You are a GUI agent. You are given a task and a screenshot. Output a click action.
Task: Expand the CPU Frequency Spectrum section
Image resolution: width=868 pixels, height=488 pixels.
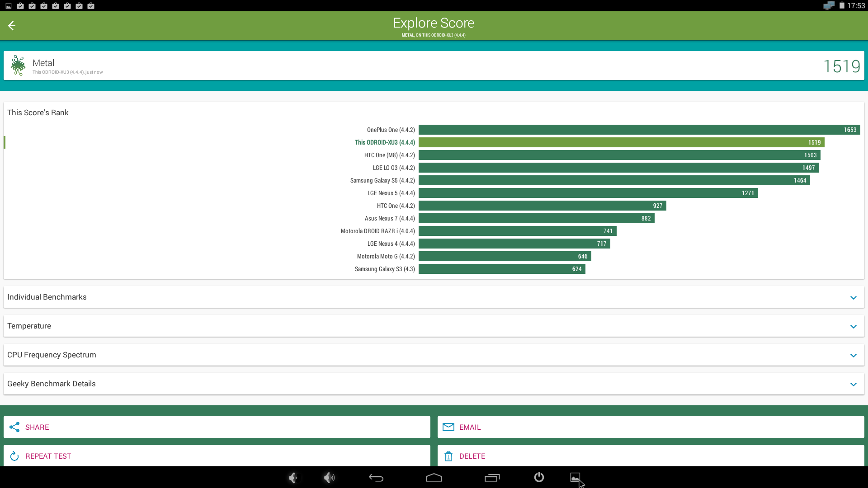coord(434,355)
